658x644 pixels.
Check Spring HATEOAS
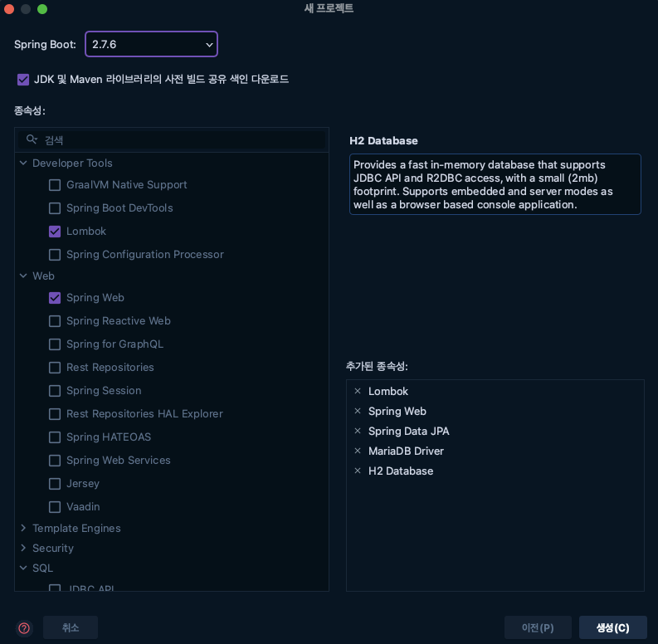(x=55, y=437)
